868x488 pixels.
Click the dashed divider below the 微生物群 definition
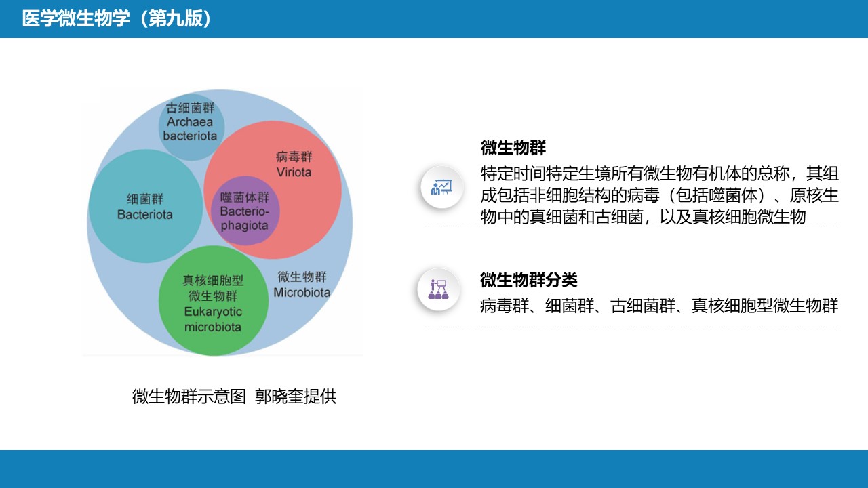(x=632, y=226)
